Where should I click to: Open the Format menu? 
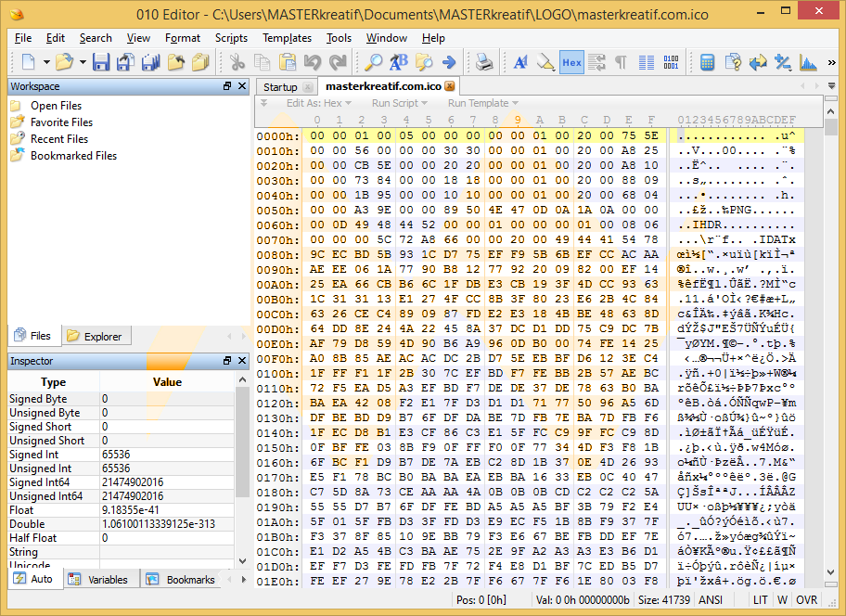click(x=183, y=38)
